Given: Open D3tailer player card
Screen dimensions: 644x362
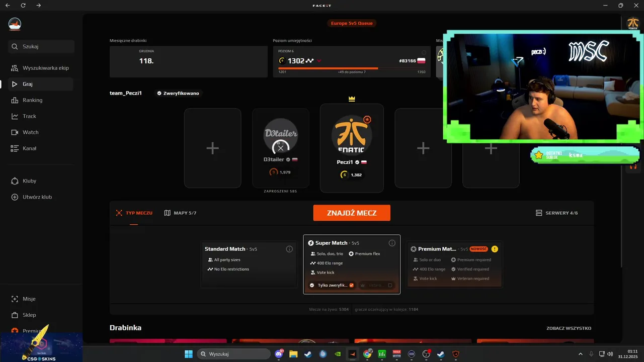Looking at the screenshot, I should 281,148.
